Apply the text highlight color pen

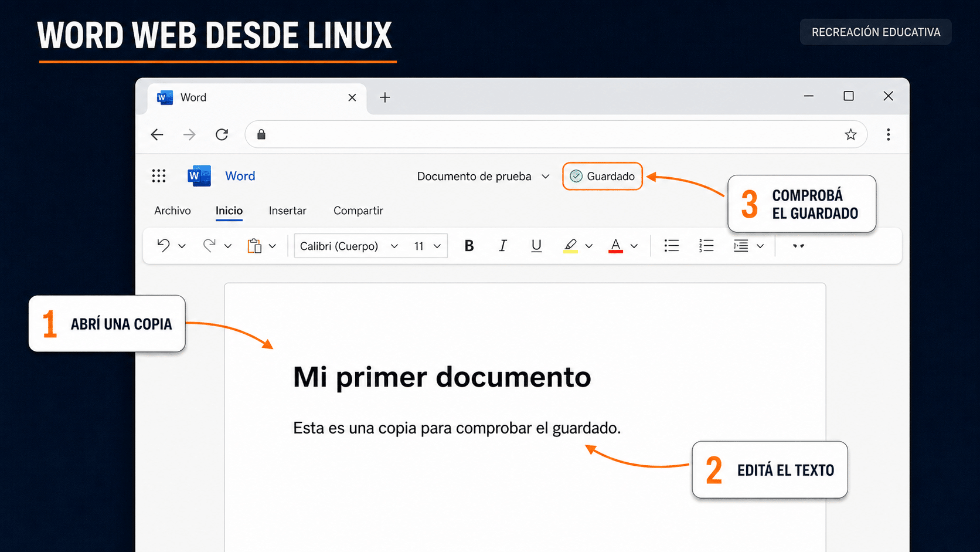coord(570,246)
